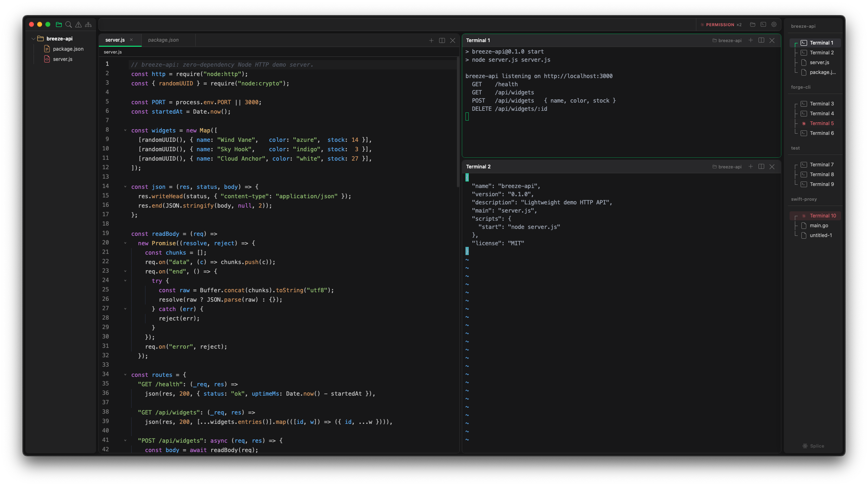Image resolution: width=868 pixels, height=486 pixels.
Task: Select Terminal 9 in the test group
Action: pyautogui.click(x=815, y=184)
